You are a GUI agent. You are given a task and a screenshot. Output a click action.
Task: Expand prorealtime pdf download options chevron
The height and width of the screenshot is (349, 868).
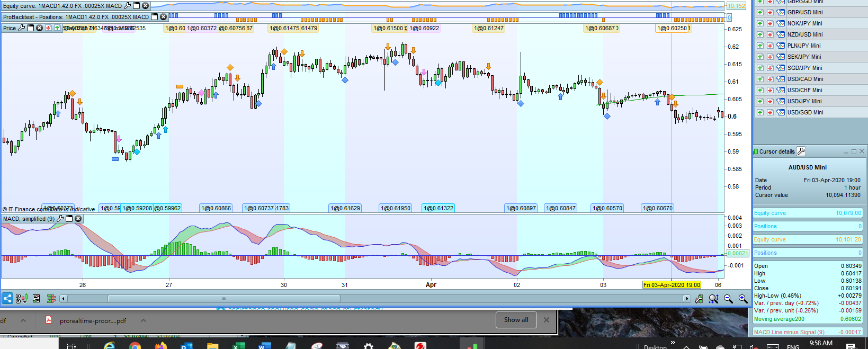click(144, 320)
